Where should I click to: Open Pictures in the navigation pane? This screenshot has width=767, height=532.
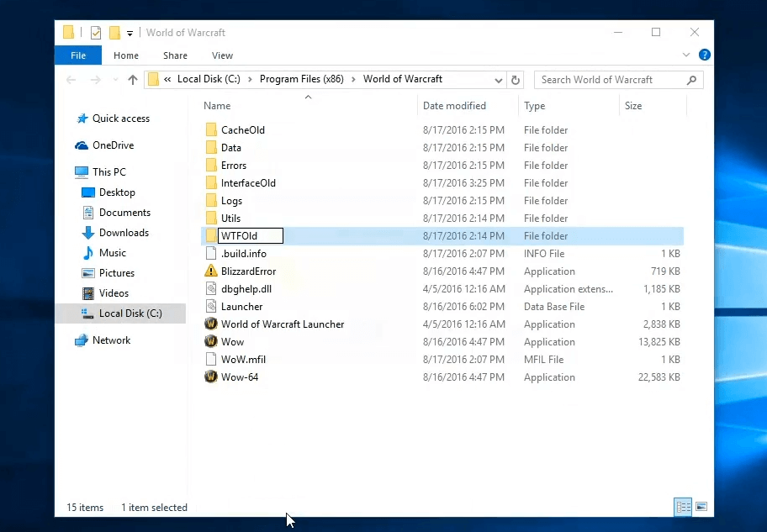(108, 273)
